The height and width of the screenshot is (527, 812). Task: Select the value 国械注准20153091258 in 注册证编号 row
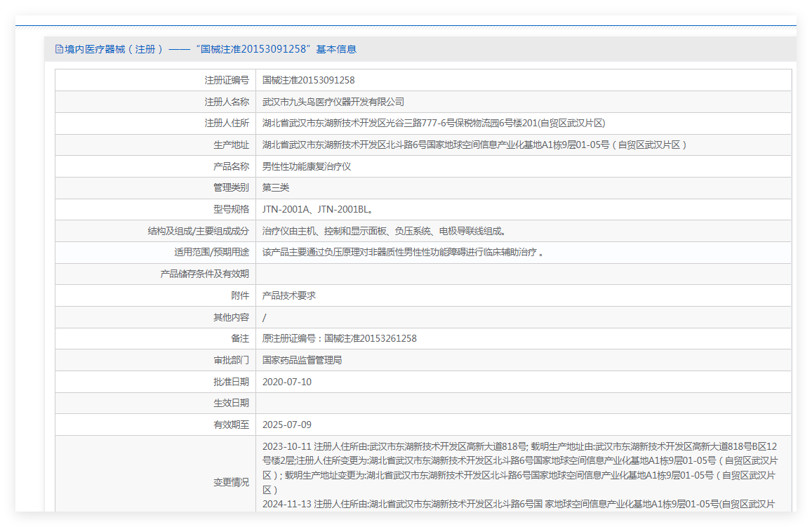(308, 80)
